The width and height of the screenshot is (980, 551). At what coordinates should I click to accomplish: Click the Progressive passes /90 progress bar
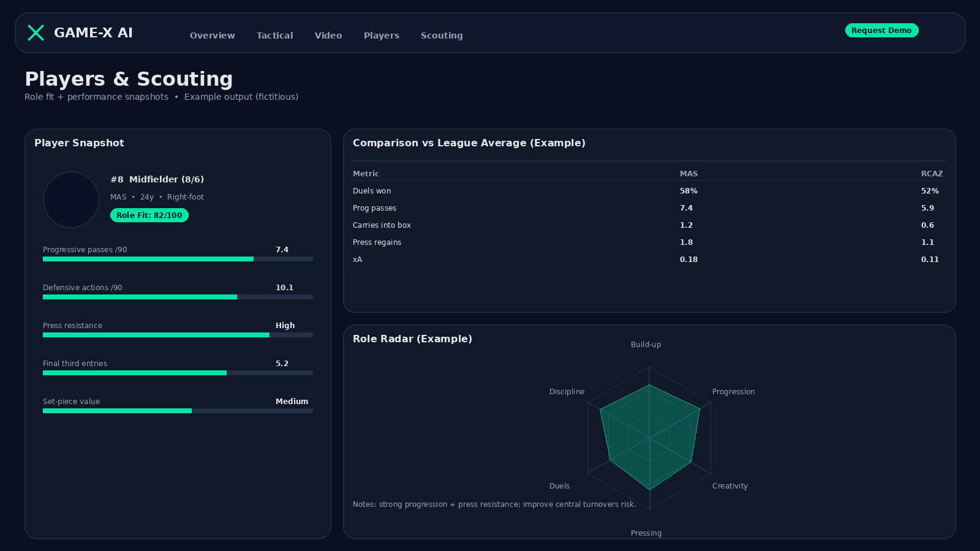pos(178,259)
